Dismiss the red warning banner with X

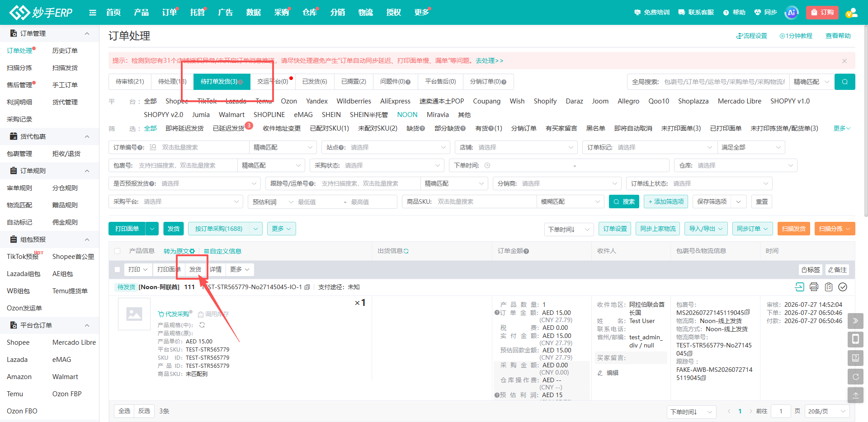(x=844, y=61)
